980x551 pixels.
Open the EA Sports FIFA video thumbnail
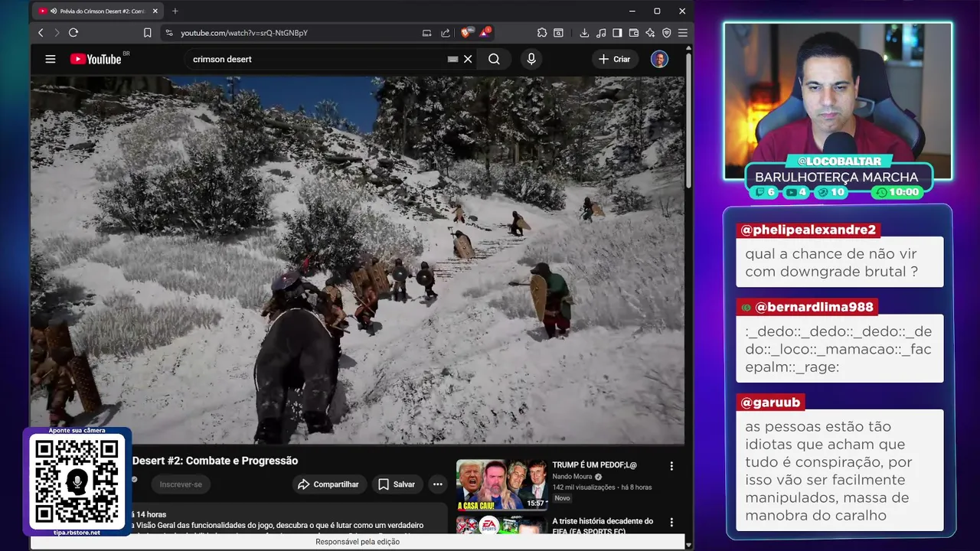click(501, 524)
